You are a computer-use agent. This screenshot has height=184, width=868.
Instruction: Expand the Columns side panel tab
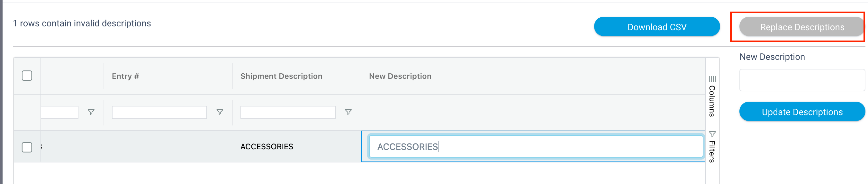pyautogui.click(x=712, y=97)
